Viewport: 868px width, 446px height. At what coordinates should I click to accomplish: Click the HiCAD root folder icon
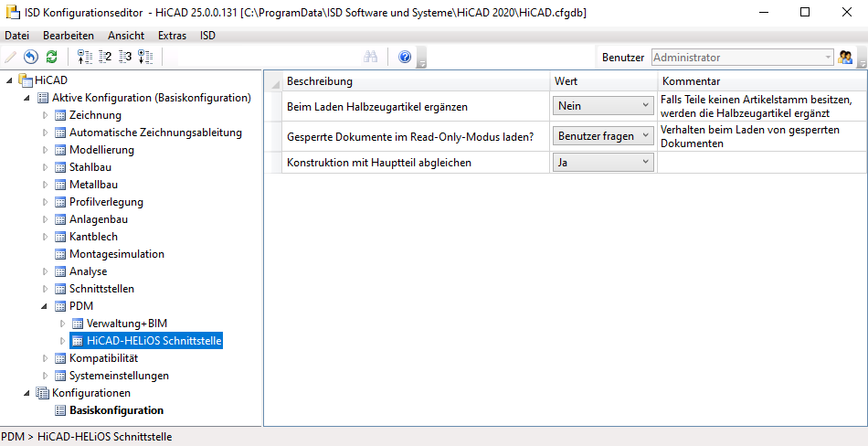[x=26, y=80]
